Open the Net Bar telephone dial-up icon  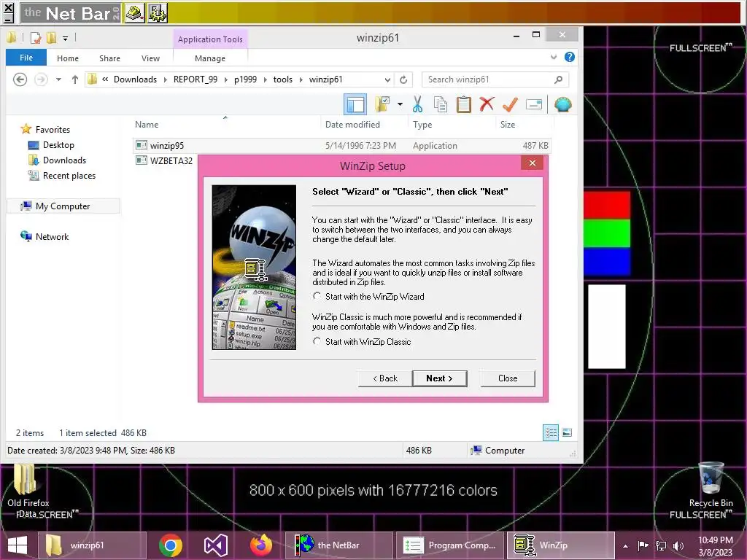[135, 13]
